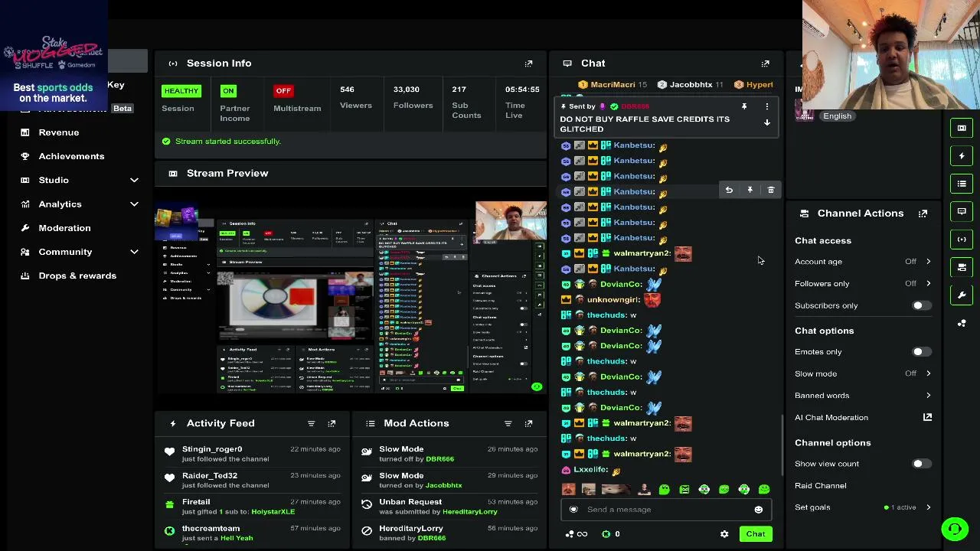Click the Lxxelife chat username

(591, 470)
